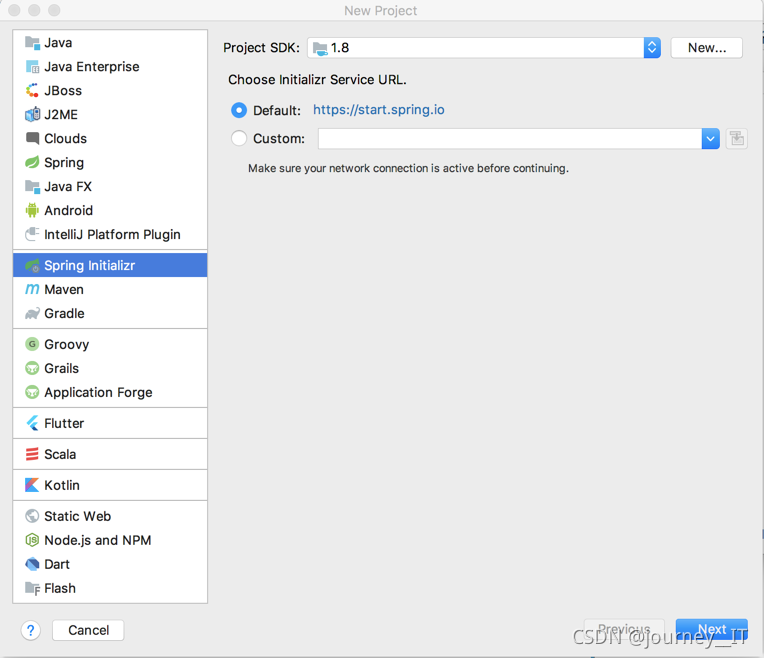The height and width of the screenshot is (658, 764).
Task: Choose Java project type
Action: [x=110, y=43]
